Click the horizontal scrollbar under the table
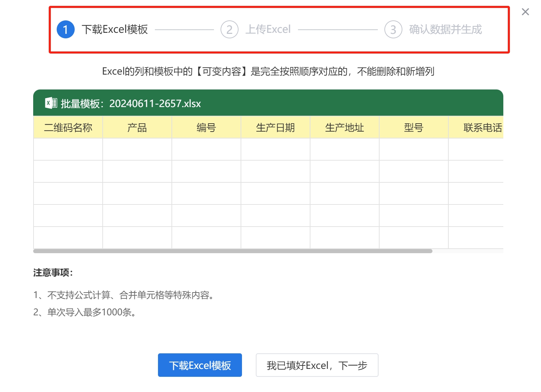 [x=233, y=251]
